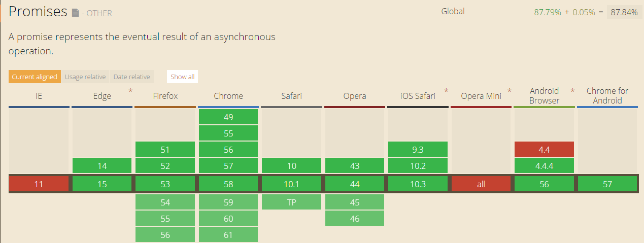
Task: Click the Opera Mini column header
Action: pyautogui.click(x=481, y=96)
